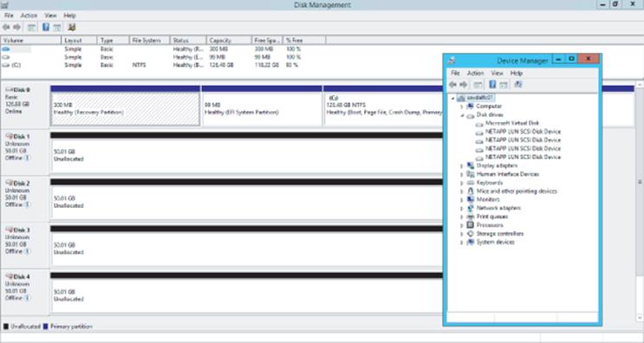The height and width of the screenshot is (343, 644).
Task: Select System devices tree item
Action: 495,243
